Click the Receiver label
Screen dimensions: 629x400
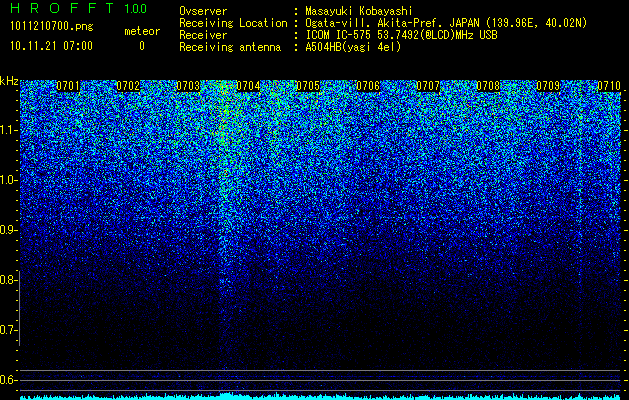coord(203,35)
